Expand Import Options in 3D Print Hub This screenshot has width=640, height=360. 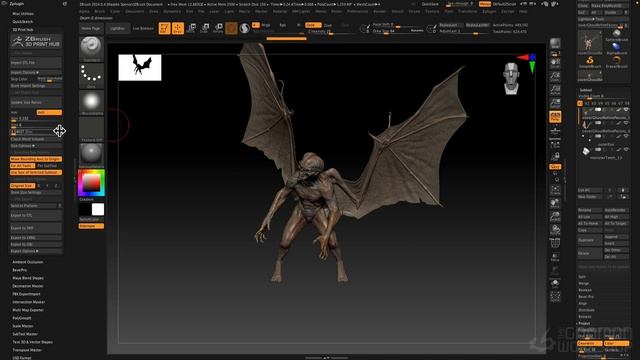[36, 72]
